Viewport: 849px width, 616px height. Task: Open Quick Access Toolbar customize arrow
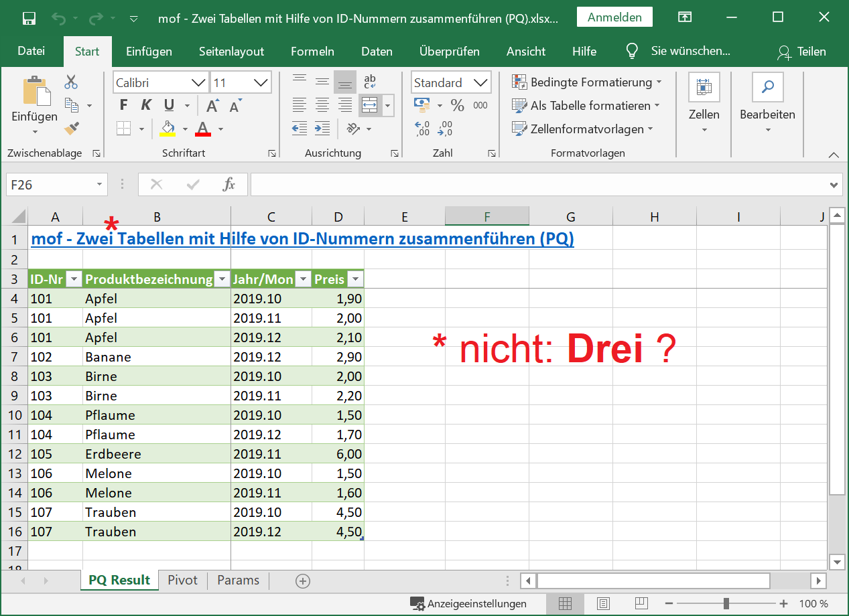click(133, 19)
